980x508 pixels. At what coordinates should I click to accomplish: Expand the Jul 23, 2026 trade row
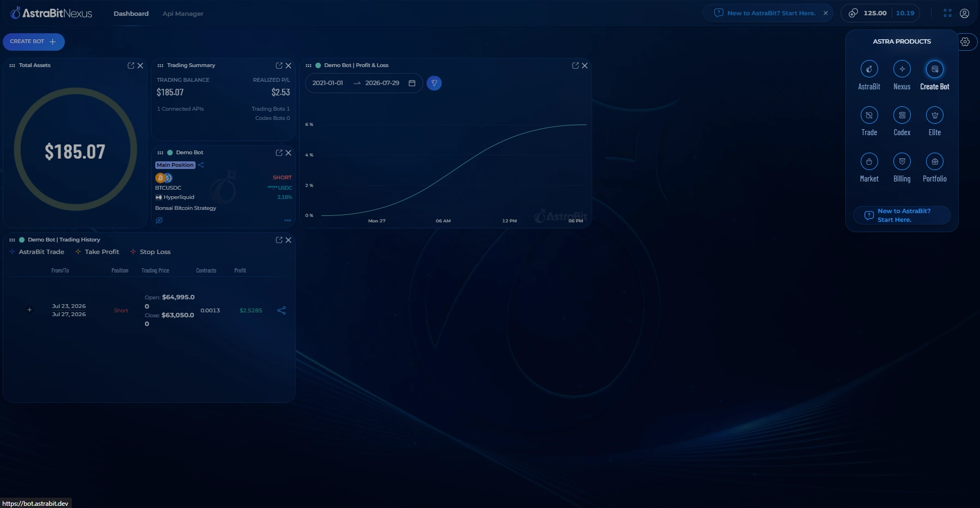coord(29,310)
